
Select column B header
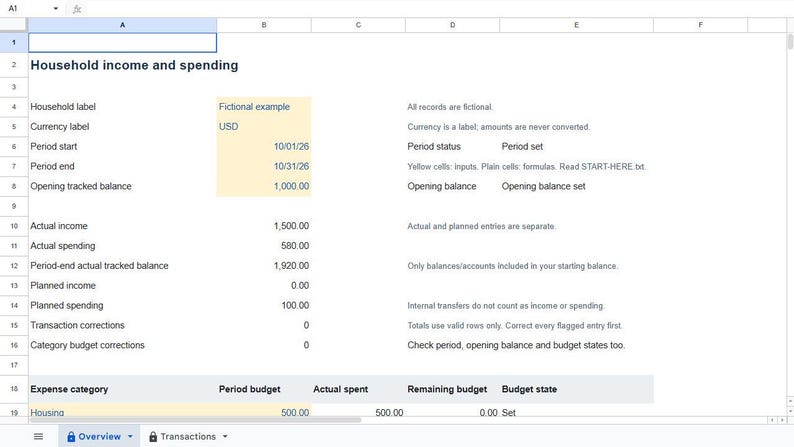pos(264,25)
